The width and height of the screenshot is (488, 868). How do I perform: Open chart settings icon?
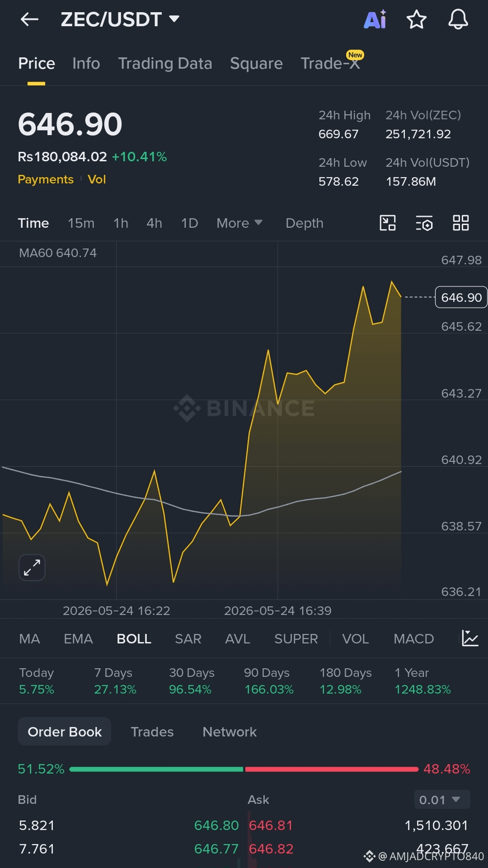point(424,223)
